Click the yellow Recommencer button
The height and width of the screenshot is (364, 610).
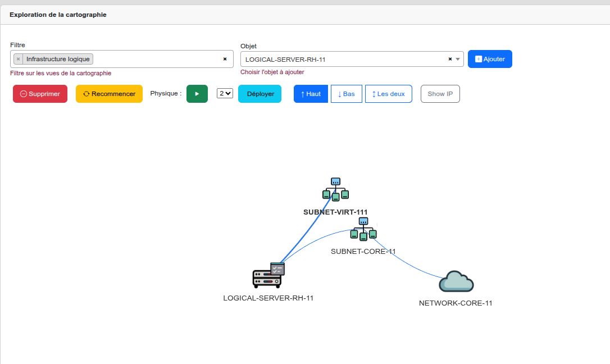[x=109, y=94]
